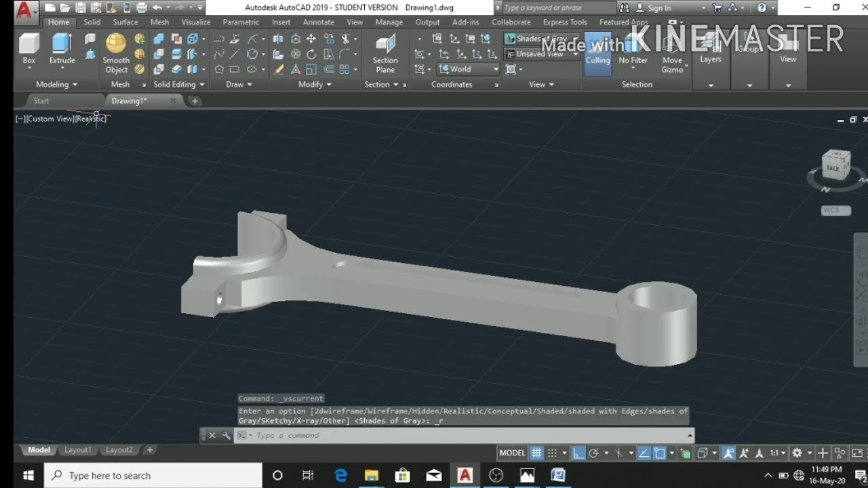This screenshot has width=868, height=488.
Task: Open the Start file tab
Action: pyautogui.click(x=41, y=101)
